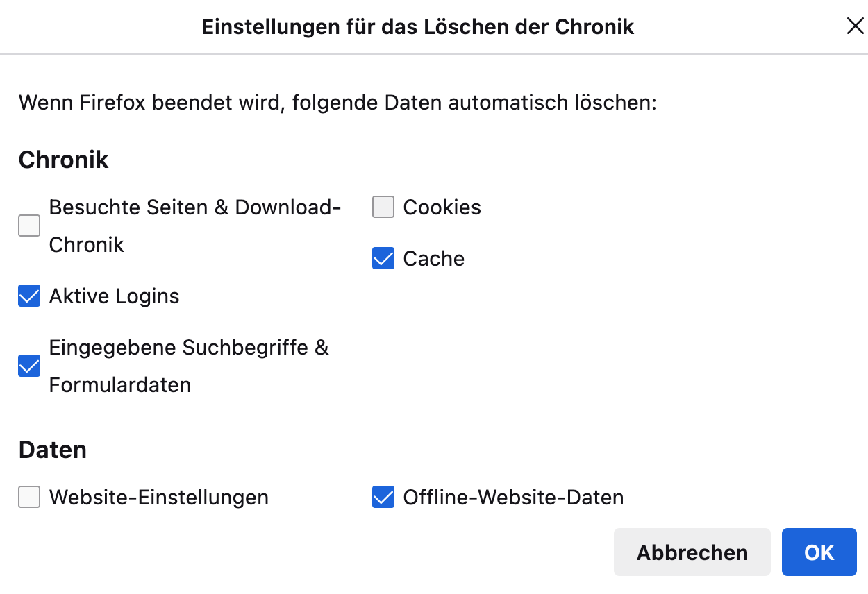868x594 pixels.
Task: Click the Aktive Logins label text
Action: tap(114, 296)
